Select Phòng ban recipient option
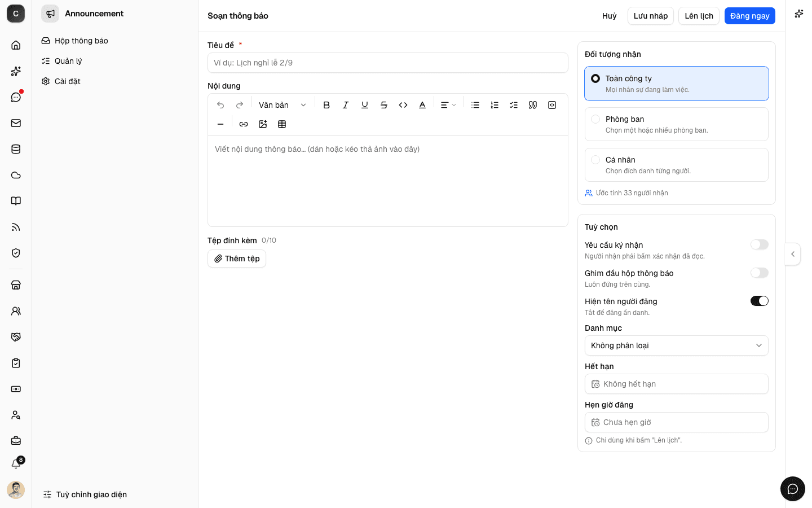Image resolution: width=812 pixels, height=508 pixels. click(677, 124)
